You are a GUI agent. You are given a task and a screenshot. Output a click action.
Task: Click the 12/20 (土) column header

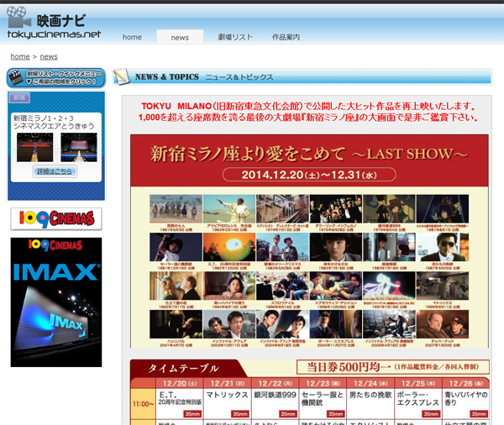(180, 383)
